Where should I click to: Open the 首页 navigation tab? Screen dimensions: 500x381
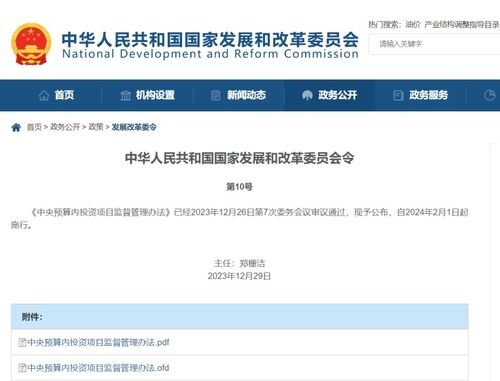click(x=56, y=95)
